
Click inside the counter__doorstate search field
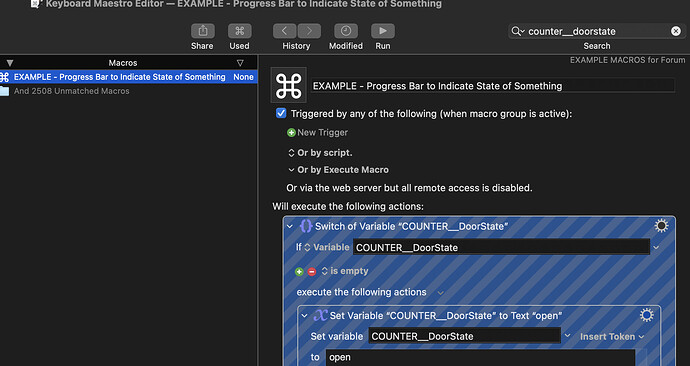click(596, 31)
